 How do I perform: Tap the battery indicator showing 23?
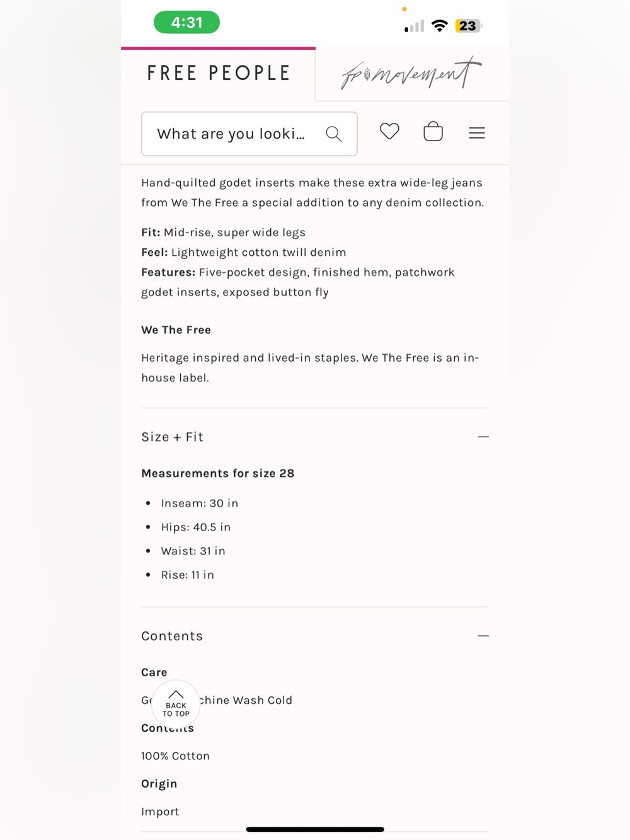pos(469,26)
